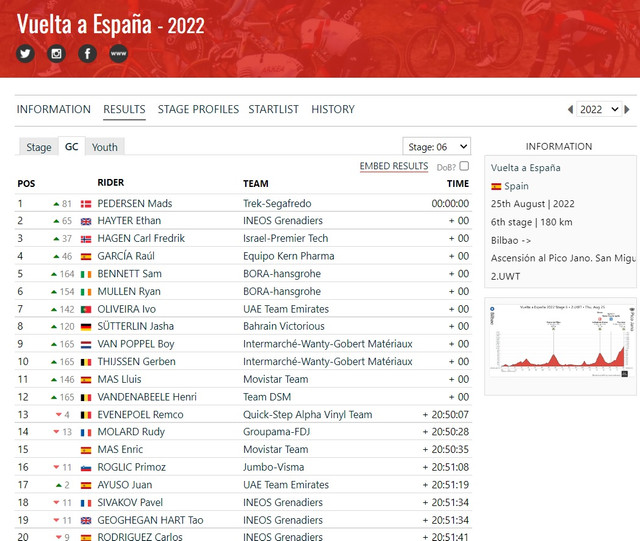Click France flag beside MOLARD Rudy

click(86, 432)
